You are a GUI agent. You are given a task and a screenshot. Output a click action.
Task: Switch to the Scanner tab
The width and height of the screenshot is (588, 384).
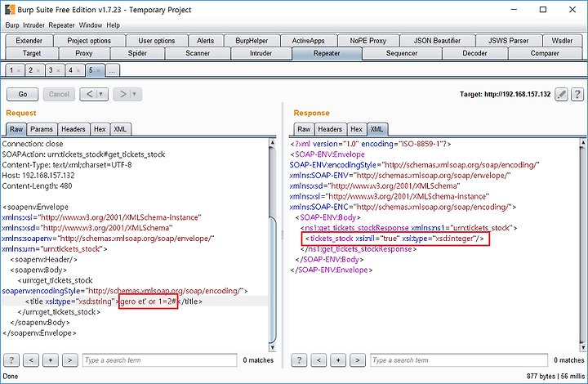[x=198, y=53]
